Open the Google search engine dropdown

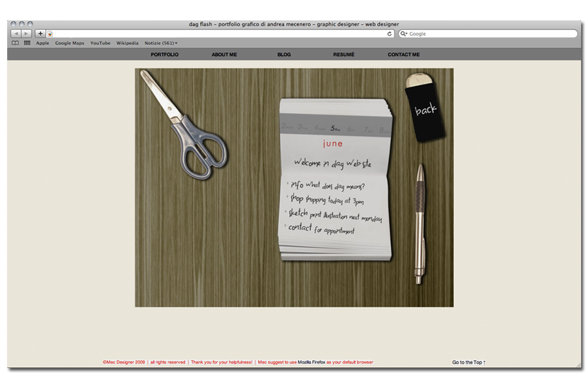pyautogui.click(x=404, y=33)
